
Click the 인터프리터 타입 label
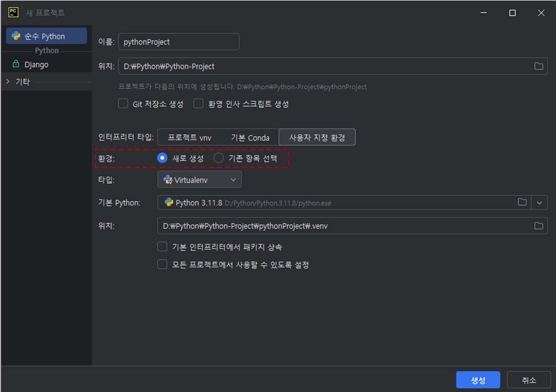[126, 137]
